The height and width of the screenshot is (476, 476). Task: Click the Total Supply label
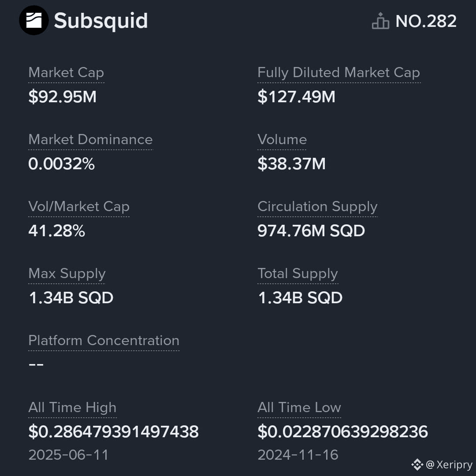pyautogui.click(x=298, y=274)
